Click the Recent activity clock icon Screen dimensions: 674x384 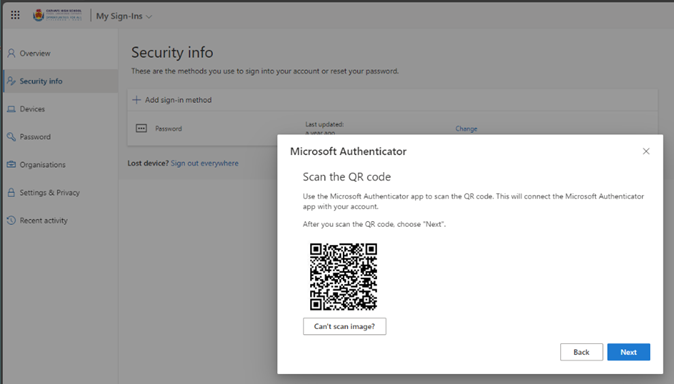(11, 220)
